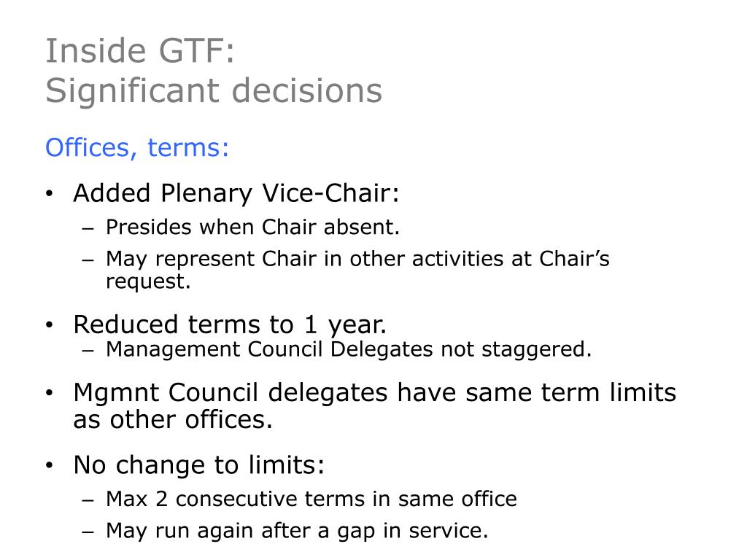The image size is (747, 560).
Task: Click the dash before 'Max 2 consecutive'
Action: (x=88, y=501)
